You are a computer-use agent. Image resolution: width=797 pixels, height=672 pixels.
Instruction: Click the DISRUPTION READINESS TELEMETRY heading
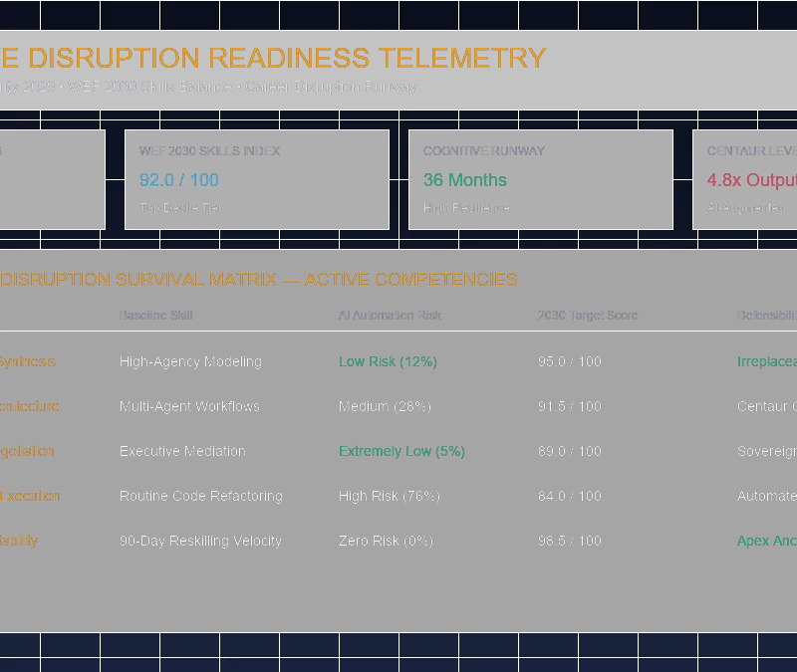tap(273, 58)
